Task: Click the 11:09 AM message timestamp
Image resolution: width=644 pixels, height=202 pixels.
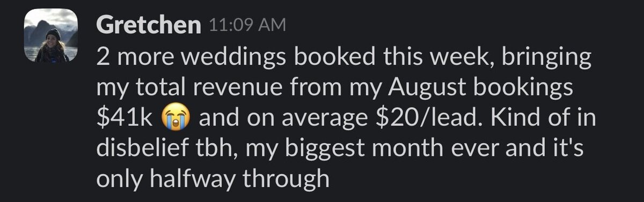Action: tap(246, 25)
